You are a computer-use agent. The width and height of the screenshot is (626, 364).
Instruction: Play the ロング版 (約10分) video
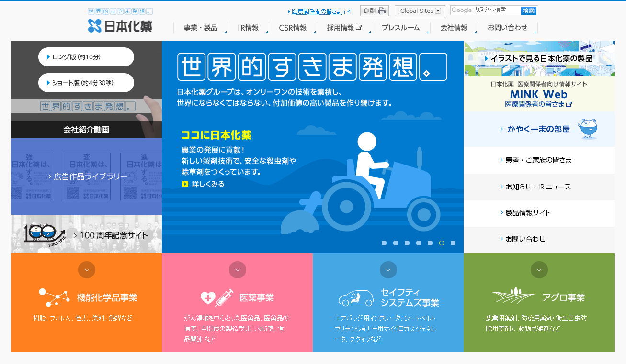pos(86,57)
